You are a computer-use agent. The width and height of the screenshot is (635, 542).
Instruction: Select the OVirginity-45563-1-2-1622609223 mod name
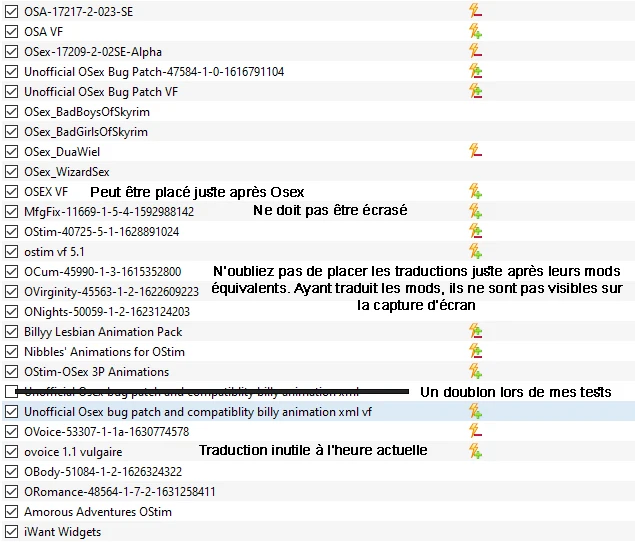(x=111, y=292)
